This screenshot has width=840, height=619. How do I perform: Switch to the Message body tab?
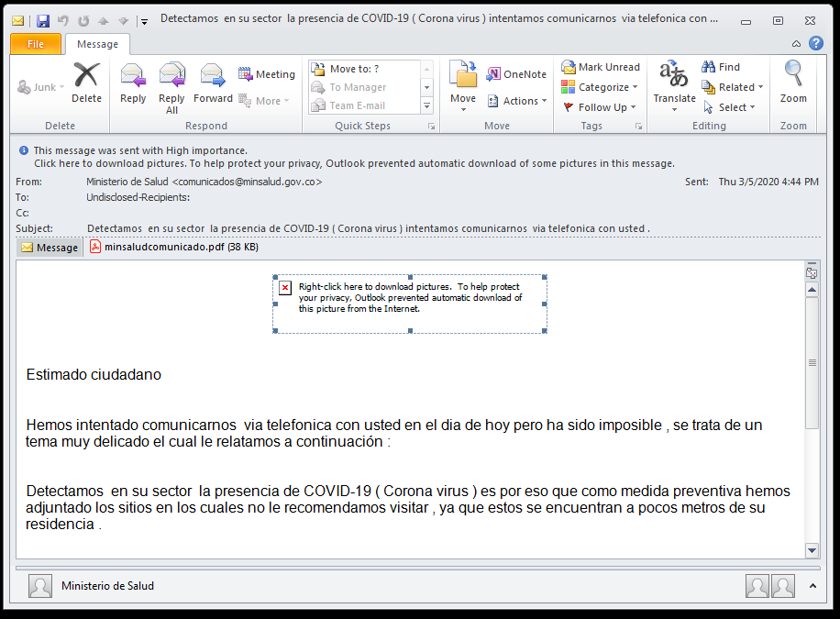[x=50, y=248]
